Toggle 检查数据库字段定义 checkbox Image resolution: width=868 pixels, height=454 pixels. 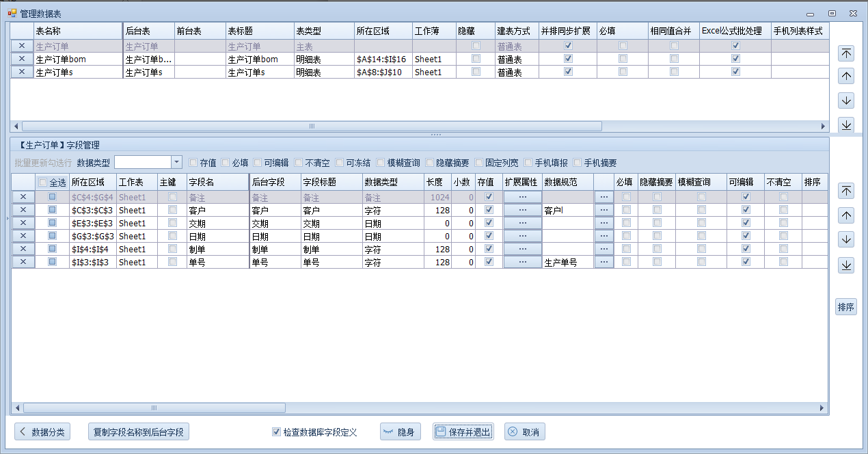point(276,432)
